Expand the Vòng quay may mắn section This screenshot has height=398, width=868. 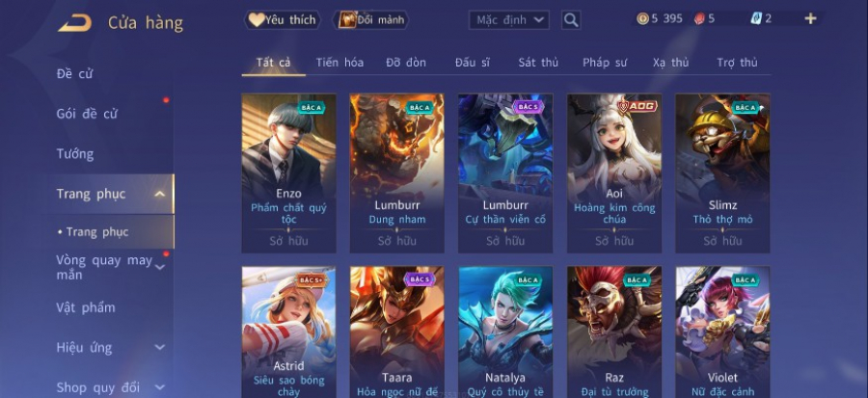pos(160,268)
